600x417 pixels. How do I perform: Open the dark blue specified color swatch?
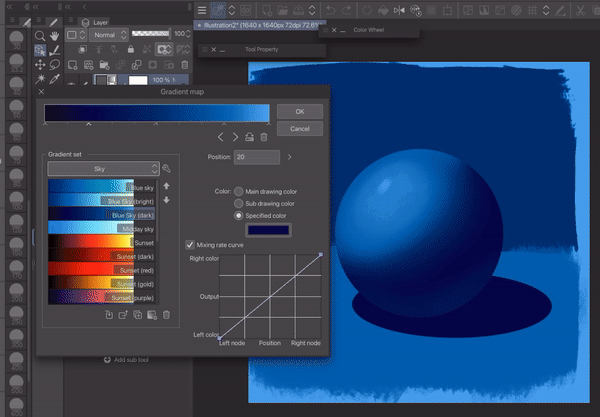(x=269, y=230)
